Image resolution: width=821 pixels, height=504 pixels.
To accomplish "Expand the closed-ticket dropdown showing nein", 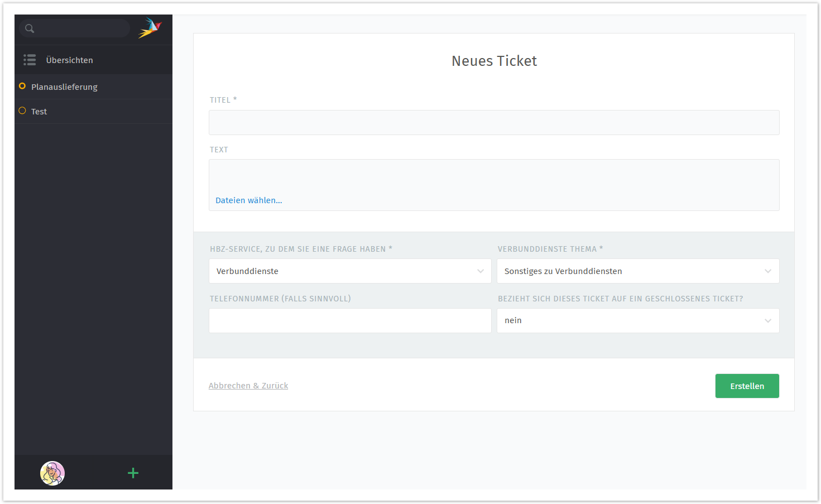I will pyautogui.click(x=637, y=321).
